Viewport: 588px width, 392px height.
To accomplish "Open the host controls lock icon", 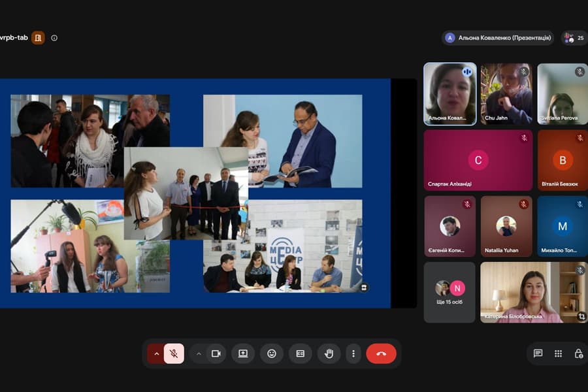I will click(579, 353).
